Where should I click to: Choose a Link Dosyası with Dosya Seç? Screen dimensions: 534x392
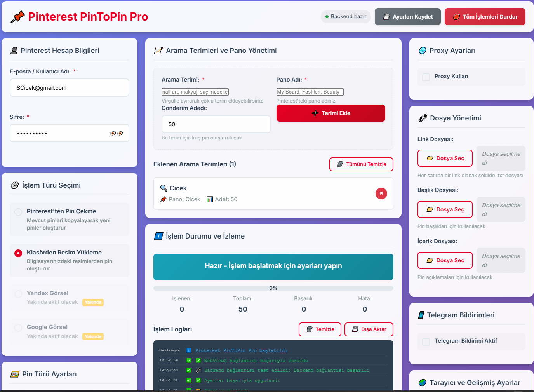(x=445, y=158)
